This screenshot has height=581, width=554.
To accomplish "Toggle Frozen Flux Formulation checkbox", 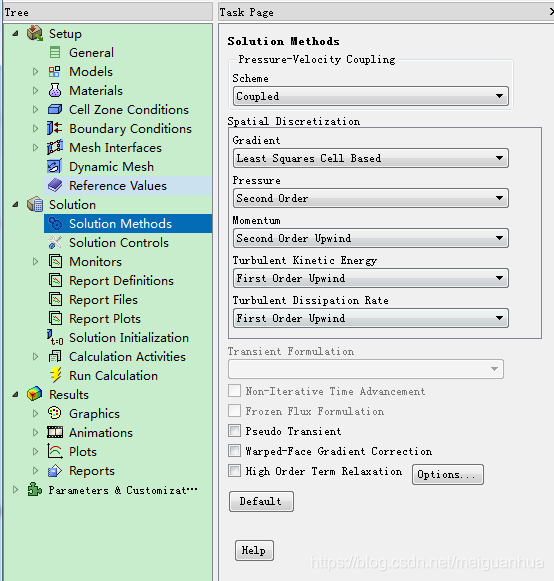I will [x=234, y=411].
